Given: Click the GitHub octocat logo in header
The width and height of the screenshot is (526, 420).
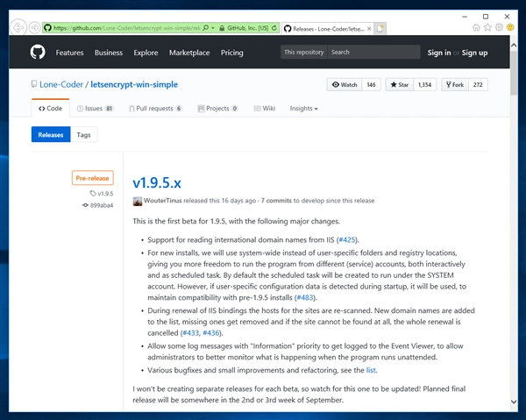Looking at the screenshot, I should 38,53.
